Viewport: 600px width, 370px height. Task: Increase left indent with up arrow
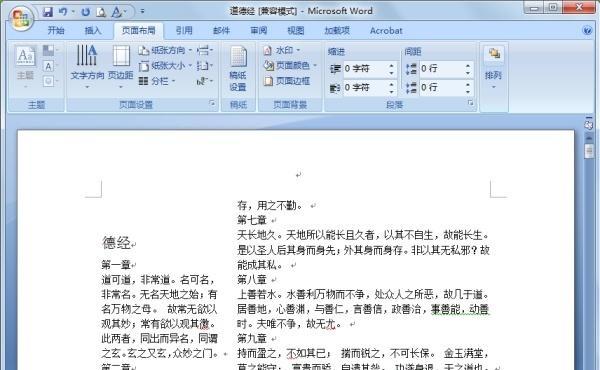coord(391,66)
